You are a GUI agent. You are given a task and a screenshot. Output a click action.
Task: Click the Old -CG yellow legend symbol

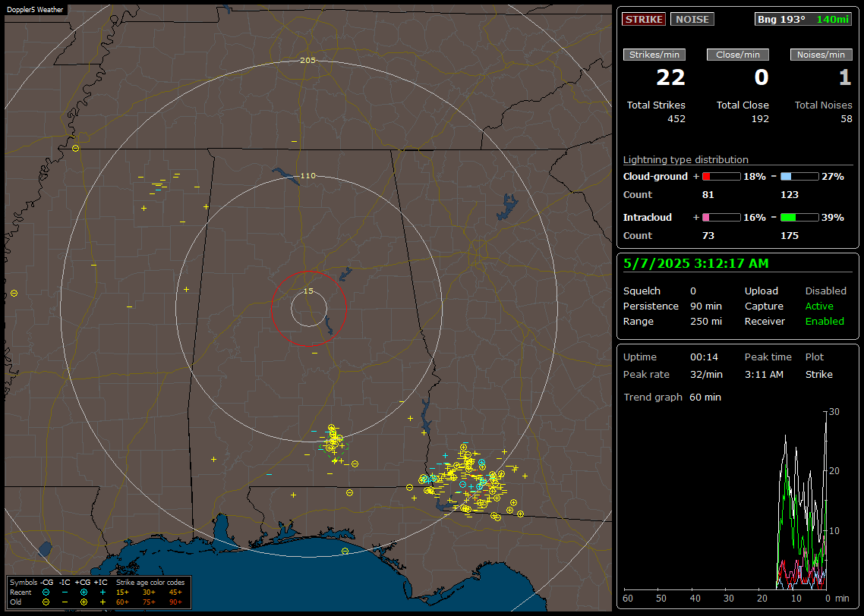46,602
